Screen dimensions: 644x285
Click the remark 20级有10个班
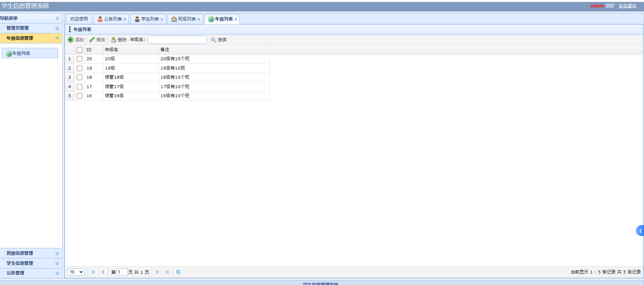tap(175, 59)
